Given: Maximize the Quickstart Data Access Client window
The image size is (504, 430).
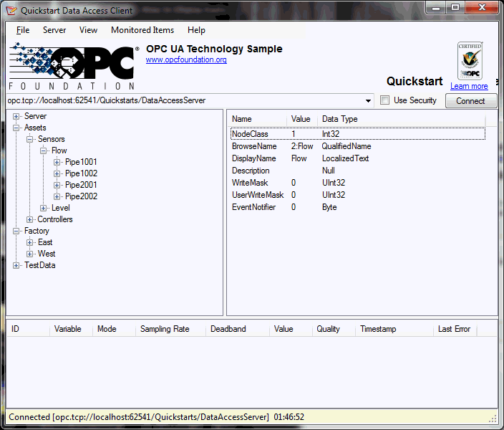Looking at the screenshot, I should coord(455,7).
